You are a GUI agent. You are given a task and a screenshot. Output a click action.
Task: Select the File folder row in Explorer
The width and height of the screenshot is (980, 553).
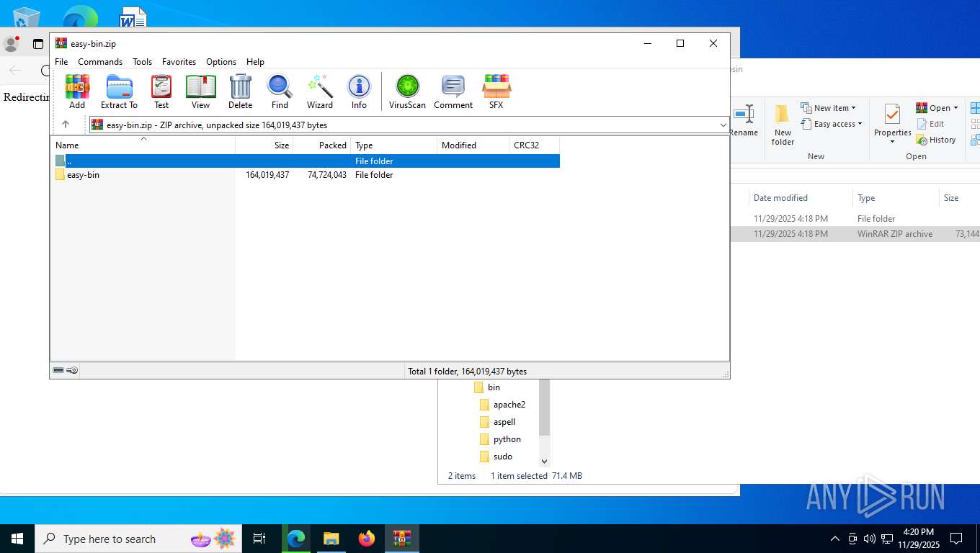[855, 219]
